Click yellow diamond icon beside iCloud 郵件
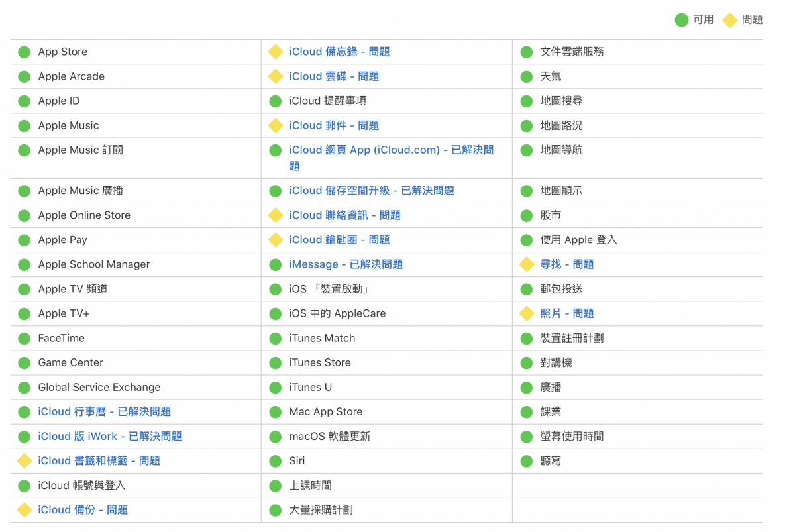 [276, 125]
